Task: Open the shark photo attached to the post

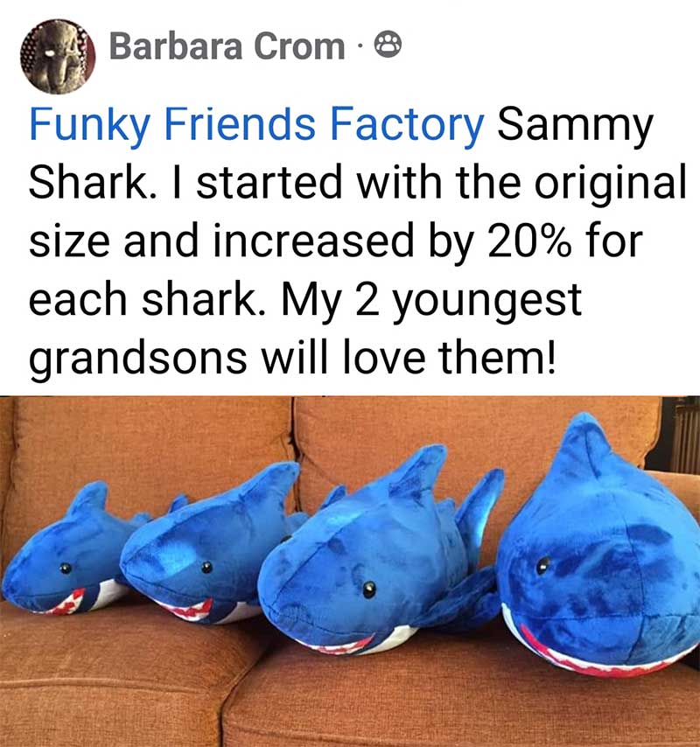Action: (x=350, y=571)
